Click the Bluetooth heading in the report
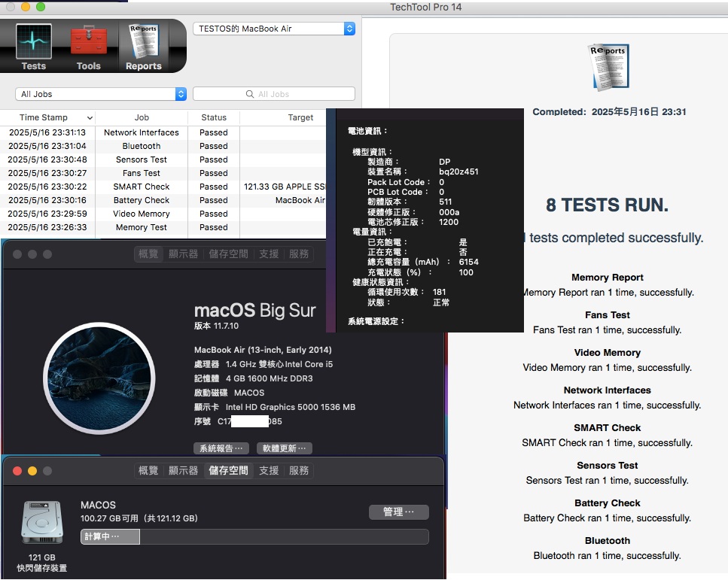The height and width of the screenshot is (580, 728). 608,541
